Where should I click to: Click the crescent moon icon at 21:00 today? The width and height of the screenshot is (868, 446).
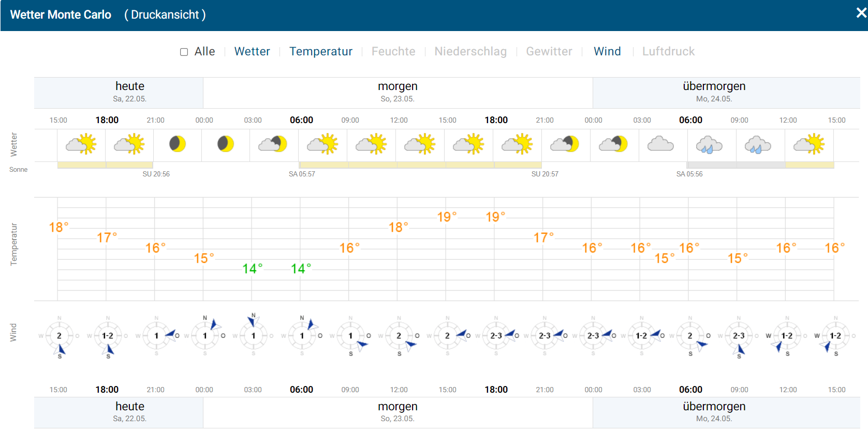point(178,144)
